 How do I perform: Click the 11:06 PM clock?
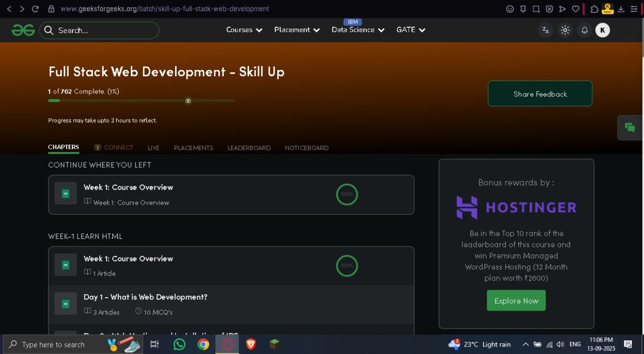coord(601,340)
